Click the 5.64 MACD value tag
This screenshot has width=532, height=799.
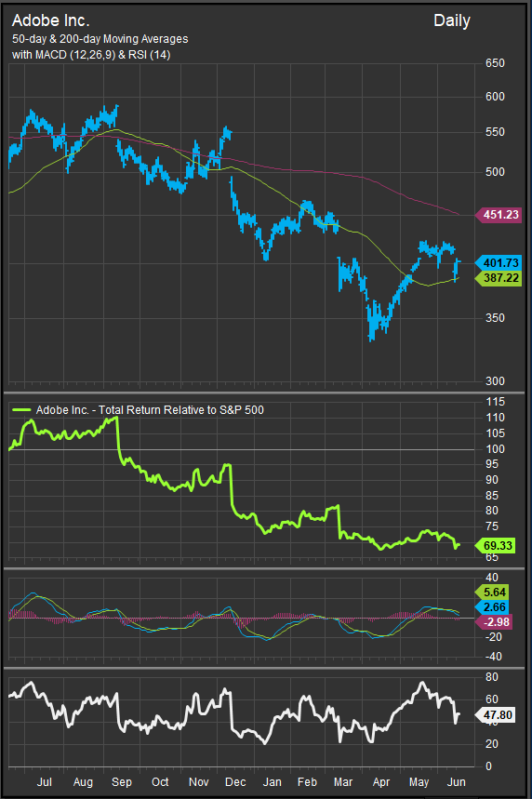pyautogui.click(x=492, y=593)
